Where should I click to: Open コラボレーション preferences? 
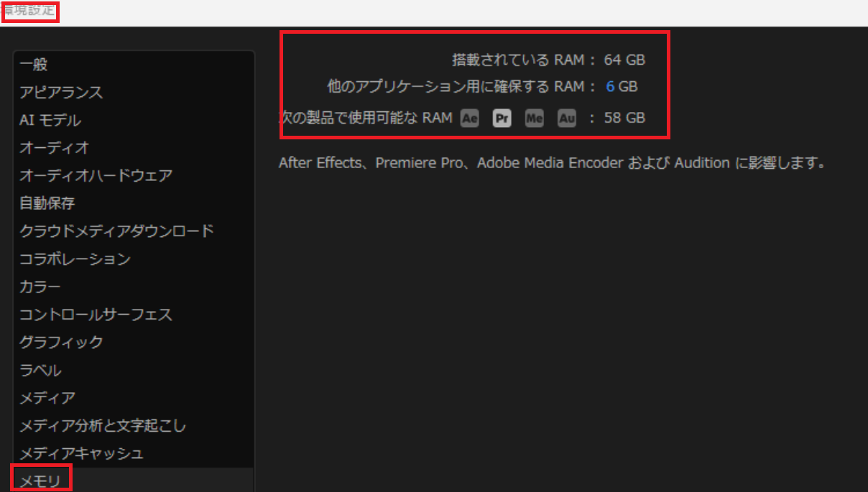[x=75, y=259]
